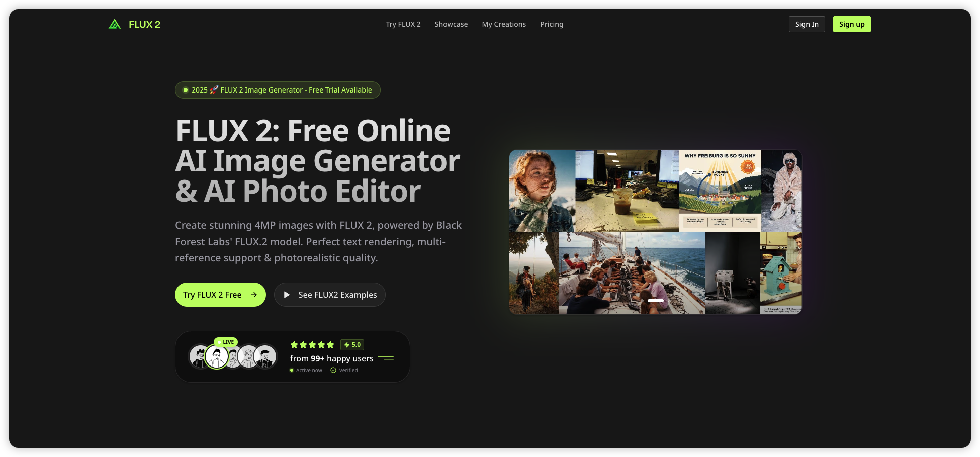
Task: Open the Pricing page from navigation
Action: click(x=552, y=24)
